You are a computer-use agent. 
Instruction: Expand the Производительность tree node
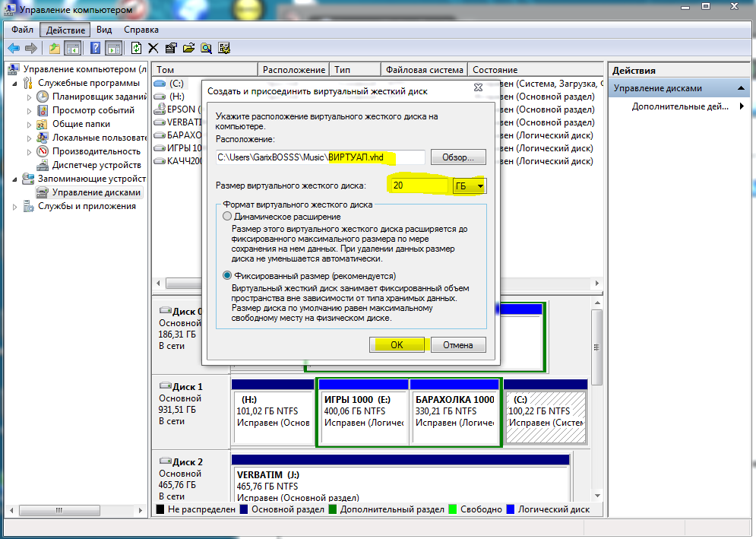pyautogui.click(x=29, y=151)
